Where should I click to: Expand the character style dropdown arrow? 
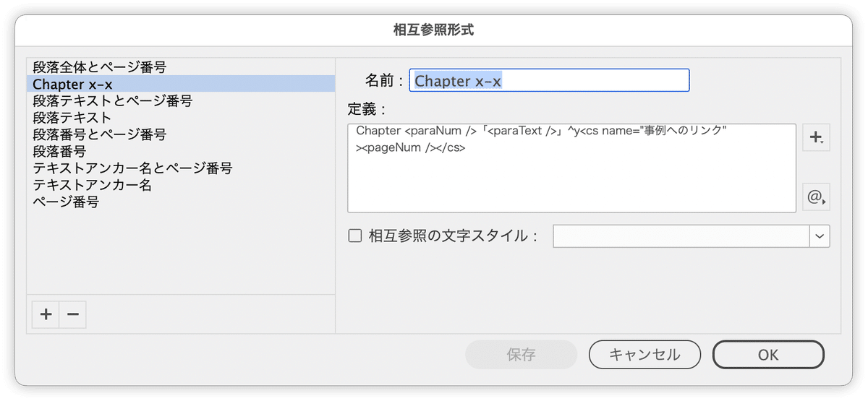820,236
